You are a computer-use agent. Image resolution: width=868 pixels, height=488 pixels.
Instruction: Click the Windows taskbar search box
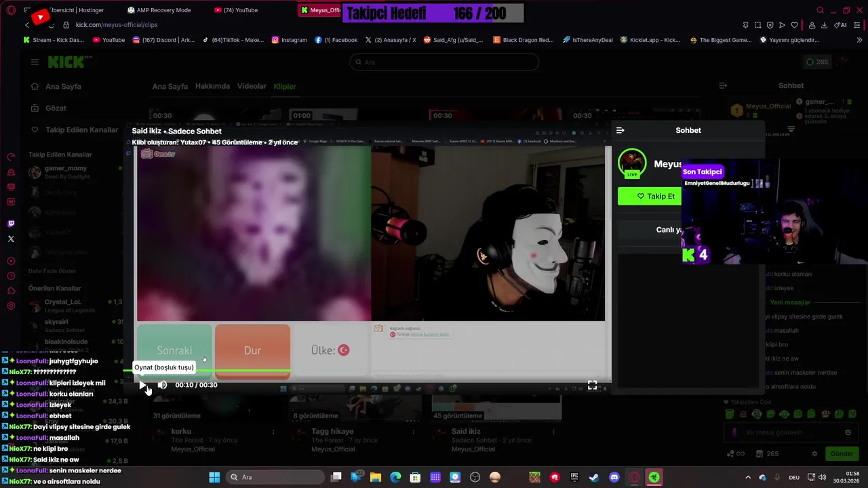point(275,477)
